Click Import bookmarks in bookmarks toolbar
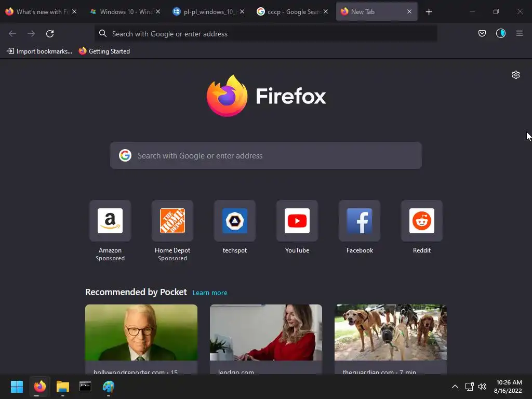The height and width of the screenshot is (399, 532). (39, 51)
